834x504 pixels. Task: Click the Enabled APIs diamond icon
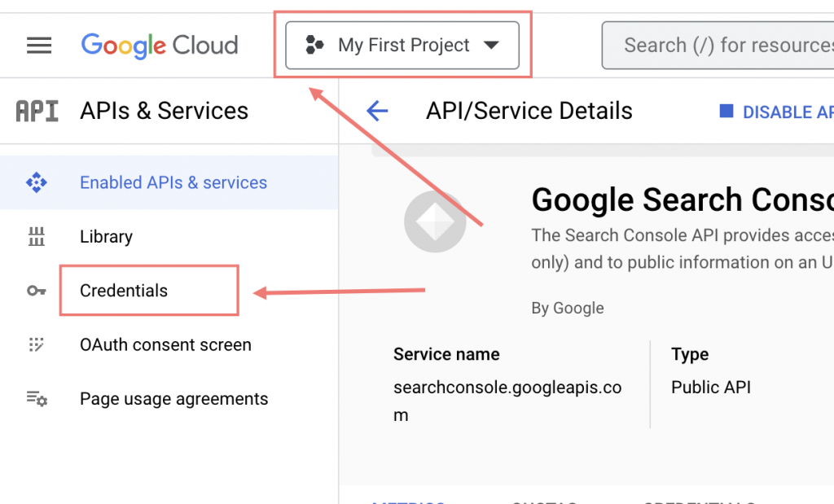pyautogui.click(x=36, y=182)
